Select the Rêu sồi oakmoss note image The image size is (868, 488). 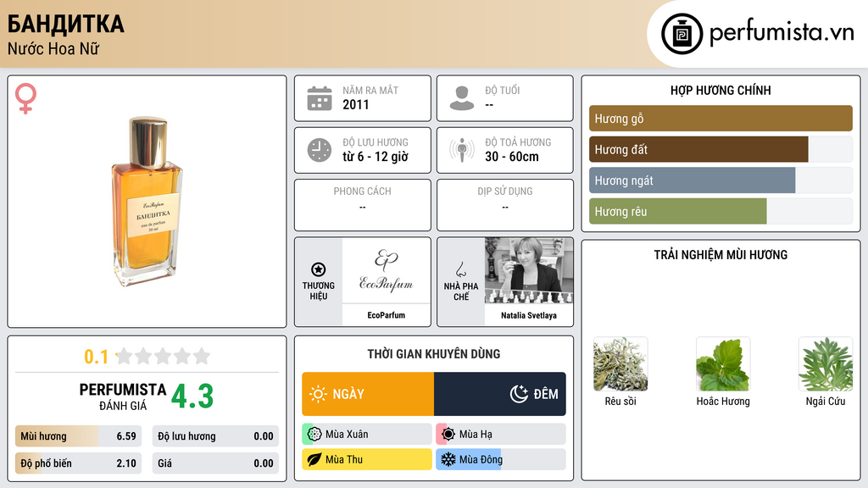(x=620, y=364)
